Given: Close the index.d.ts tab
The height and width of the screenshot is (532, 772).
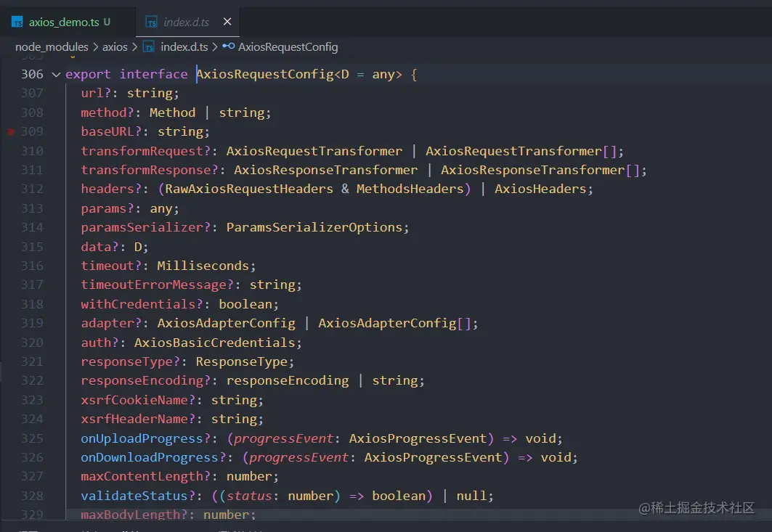Looking at the screenshot, I should (x=227, y=22).
